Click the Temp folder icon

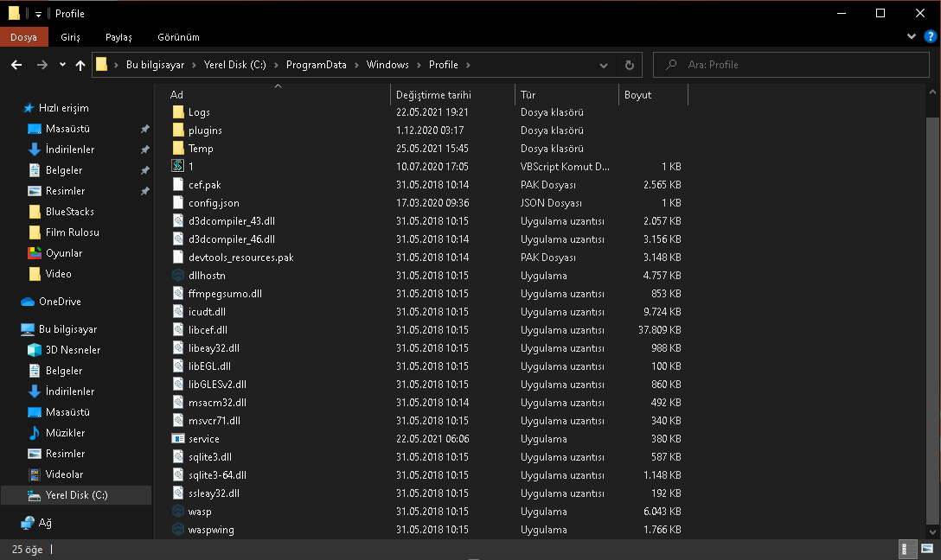[x=177, y=148]
